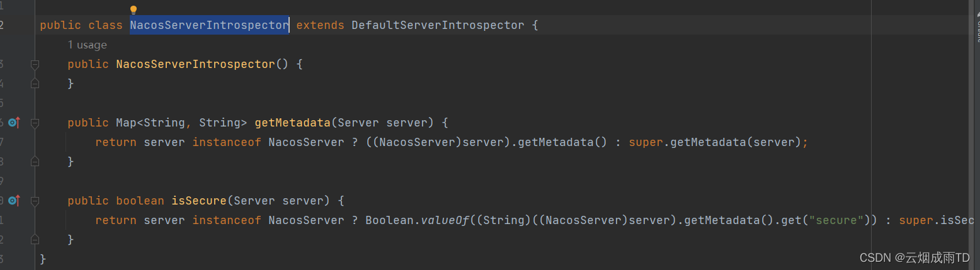The image size is (980, 270).
Task: Click the "1 usage" inlay hint
Action: (87, 45)
